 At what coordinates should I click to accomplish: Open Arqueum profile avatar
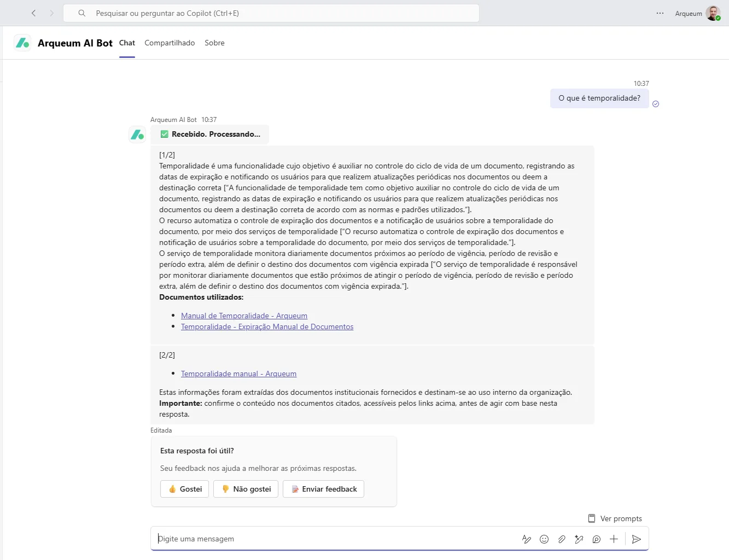point(713,13)
